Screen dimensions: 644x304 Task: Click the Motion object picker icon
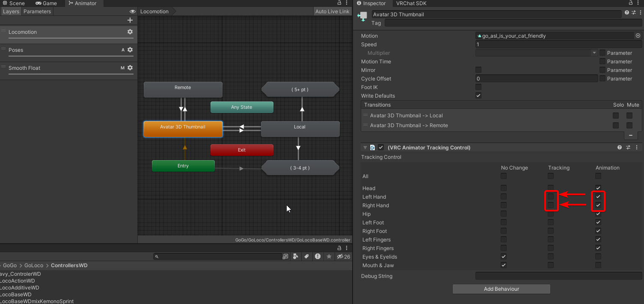coord(638,36)
